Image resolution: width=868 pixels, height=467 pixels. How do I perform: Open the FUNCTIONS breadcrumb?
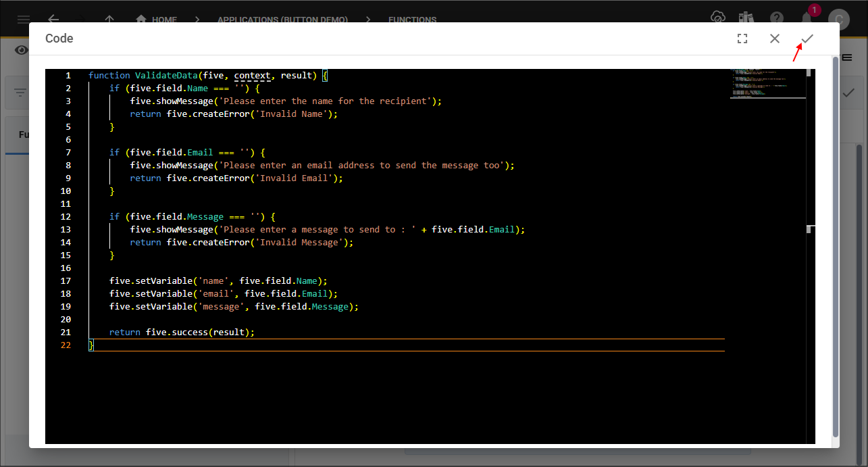coord(413,20)
